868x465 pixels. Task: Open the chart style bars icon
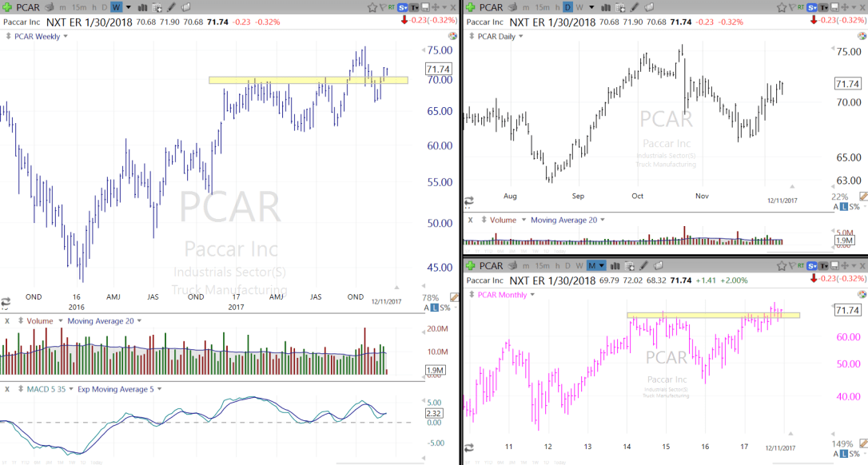142,7
